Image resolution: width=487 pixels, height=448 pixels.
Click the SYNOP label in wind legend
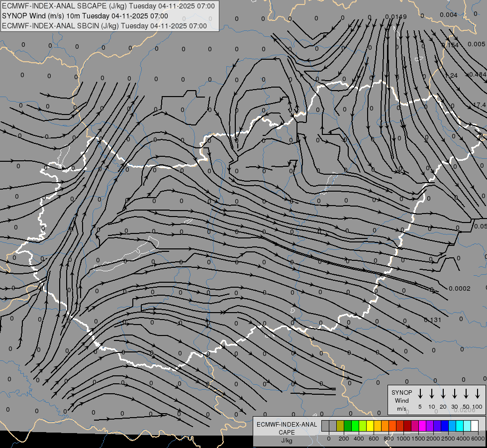(401, 393)
